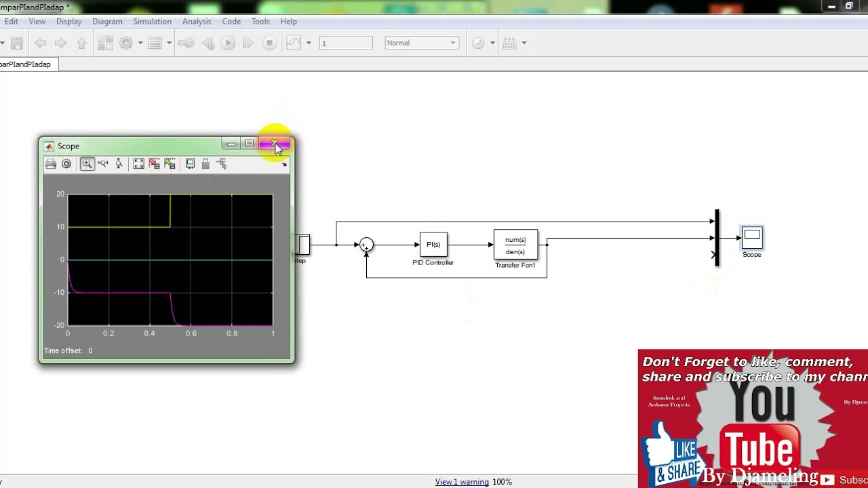The image size is (868, 488).
Task: Click simulation stop time field
Action: (346, 43)
